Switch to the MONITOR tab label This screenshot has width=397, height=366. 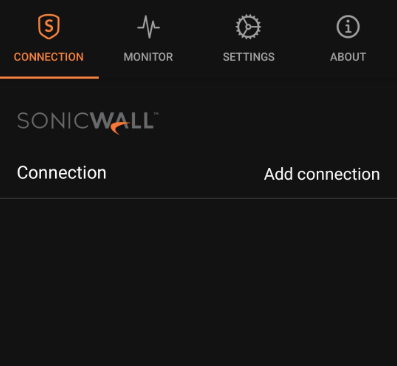pyautogui.click(x=148, y=57)
